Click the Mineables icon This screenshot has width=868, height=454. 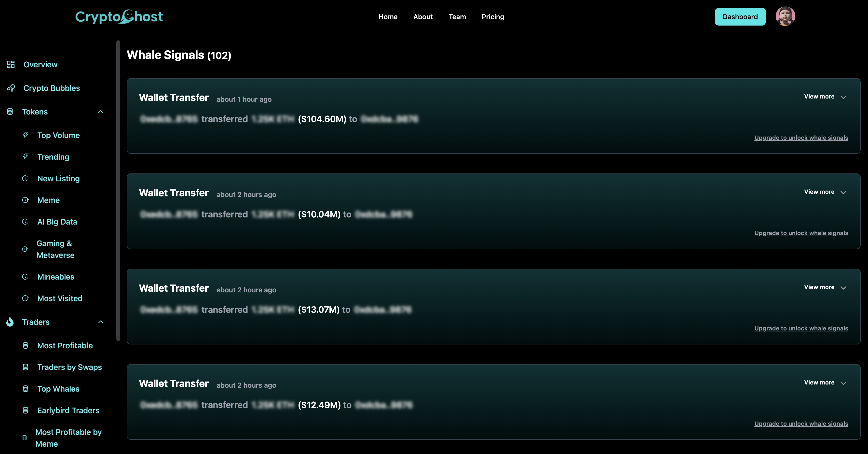(26, 277)
